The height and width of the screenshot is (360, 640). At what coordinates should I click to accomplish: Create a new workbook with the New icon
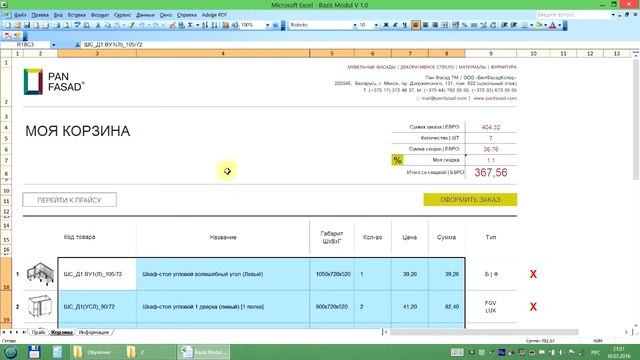click(7, 25)
